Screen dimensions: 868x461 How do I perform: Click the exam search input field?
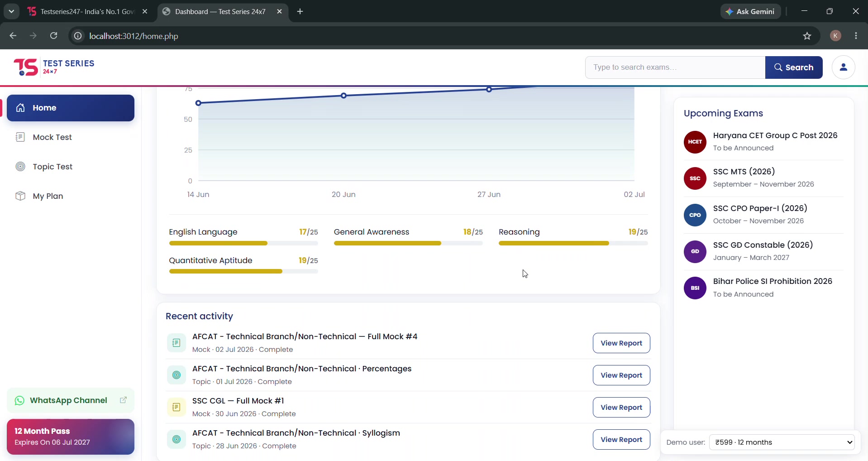pyautogui.click(x=675, y=67)
